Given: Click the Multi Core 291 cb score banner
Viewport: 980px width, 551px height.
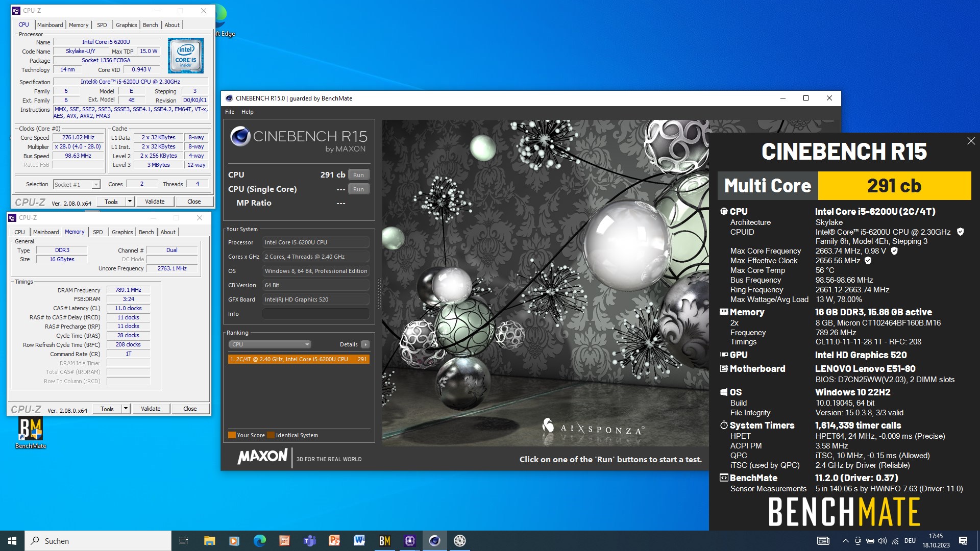Looking at the screenshot, I should point(844,186).
